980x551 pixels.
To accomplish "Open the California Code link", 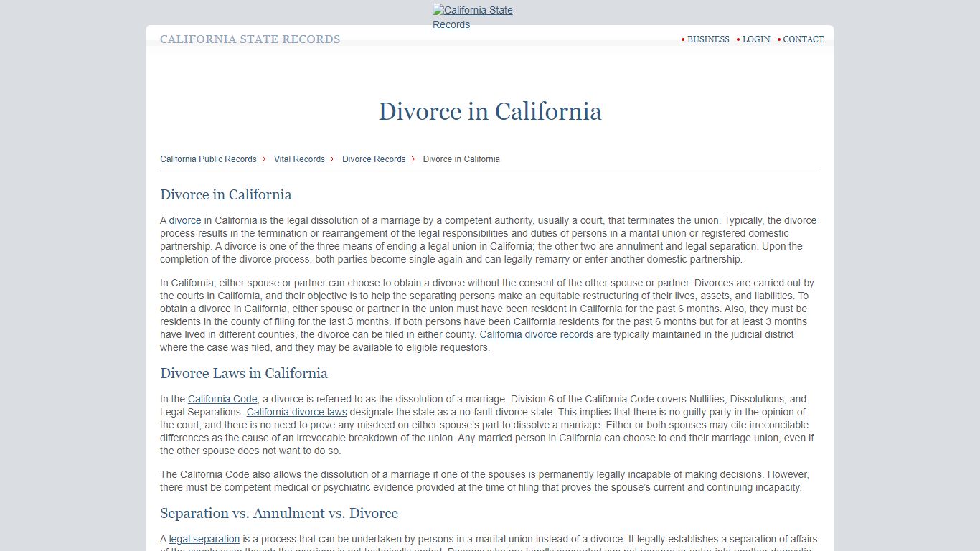I will pos(222,399).
